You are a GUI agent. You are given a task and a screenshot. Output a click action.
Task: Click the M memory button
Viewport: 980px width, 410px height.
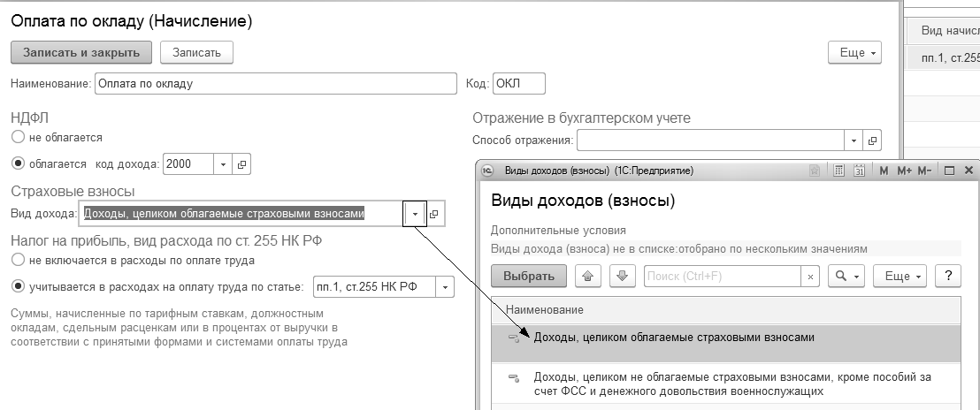884,171
